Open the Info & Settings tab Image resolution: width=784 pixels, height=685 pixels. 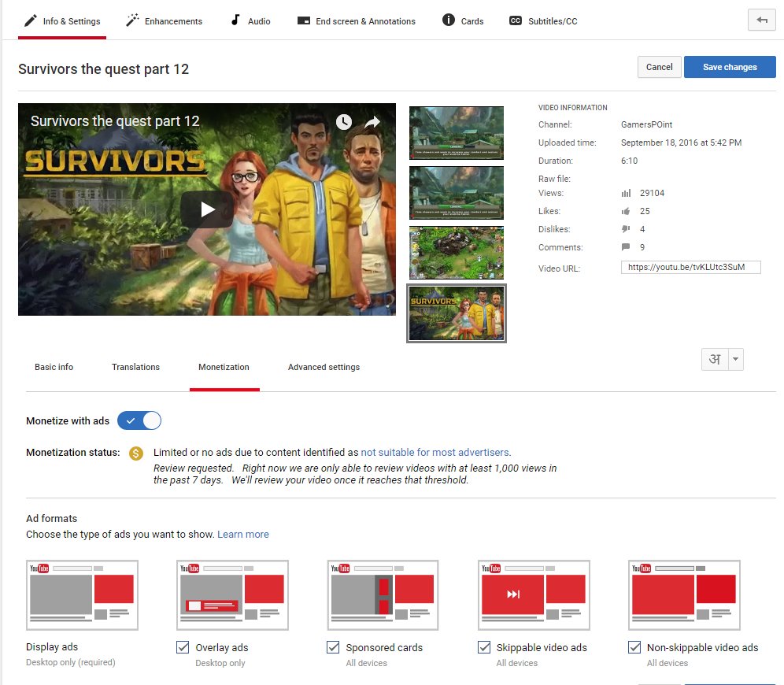(62, 21)
